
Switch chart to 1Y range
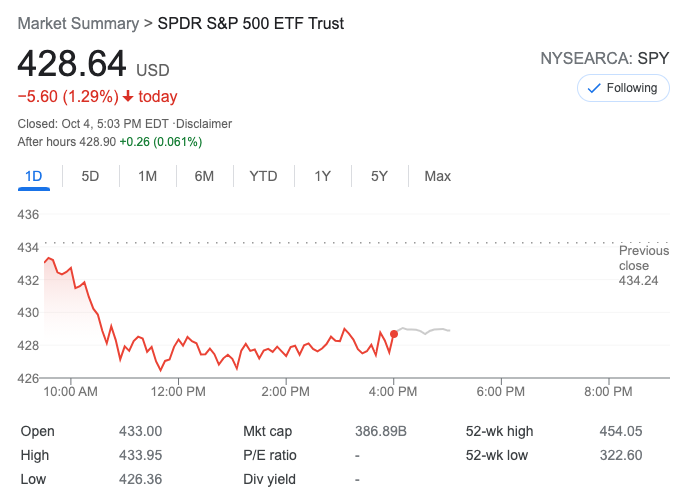click(322, 177)
